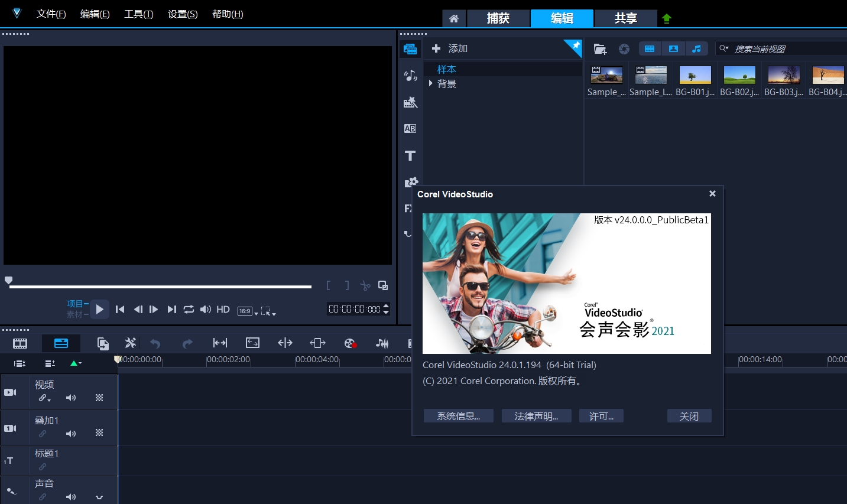Screen dimensions: 847x504
Task: Click the Redo arrow in timeline toolbar
Action: 187,343
